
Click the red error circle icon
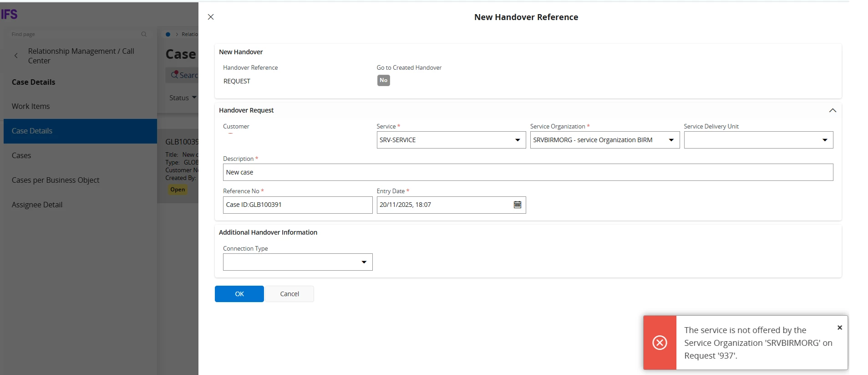(660, 343)
